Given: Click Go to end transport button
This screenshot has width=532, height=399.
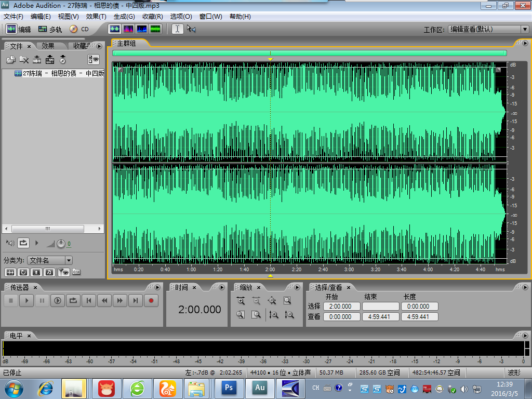Looking at the screenshot, I should coord(136,301).
